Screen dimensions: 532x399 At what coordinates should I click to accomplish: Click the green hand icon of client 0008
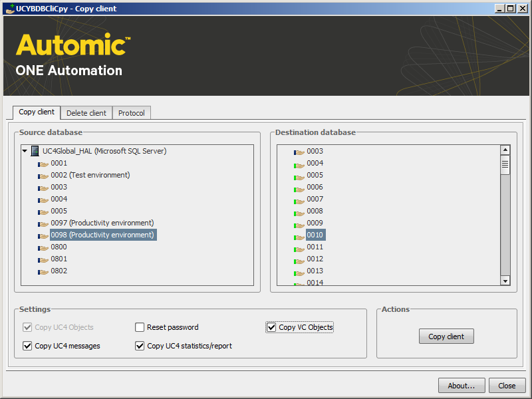point(299,212)
